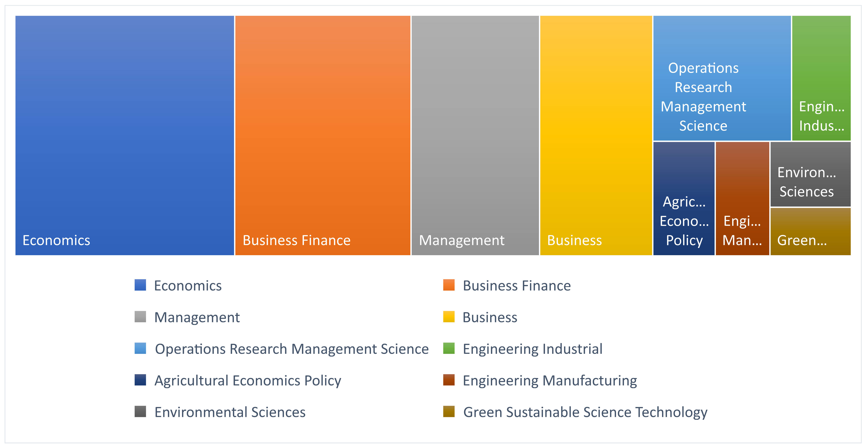Image resolution: width=868 pixels, height=448 pixels.
Task: Click the yellow Business legend swatch
Action: click(x=448, y=316)
